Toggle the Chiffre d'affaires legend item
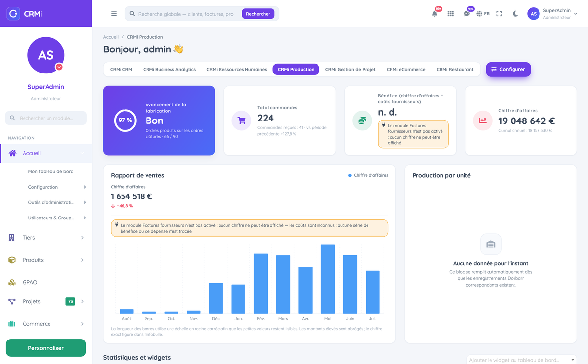The image size is (588, 364). point(368,175)
